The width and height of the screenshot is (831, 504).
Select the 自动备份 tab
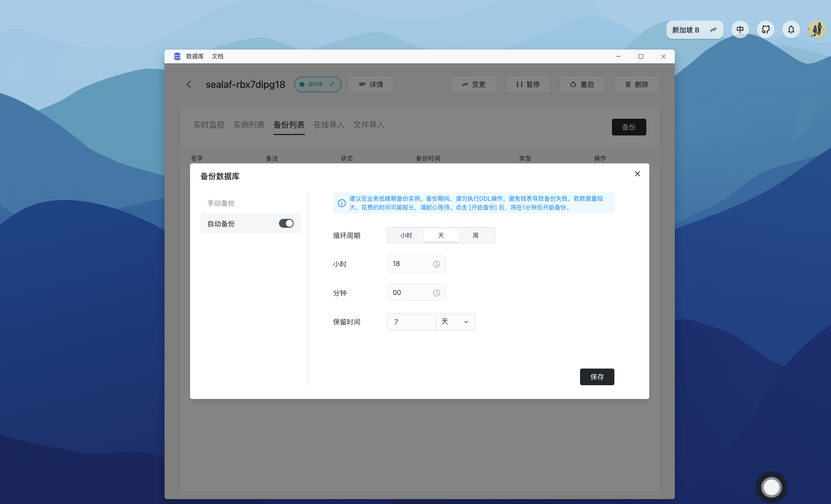[x=250, y=223]
